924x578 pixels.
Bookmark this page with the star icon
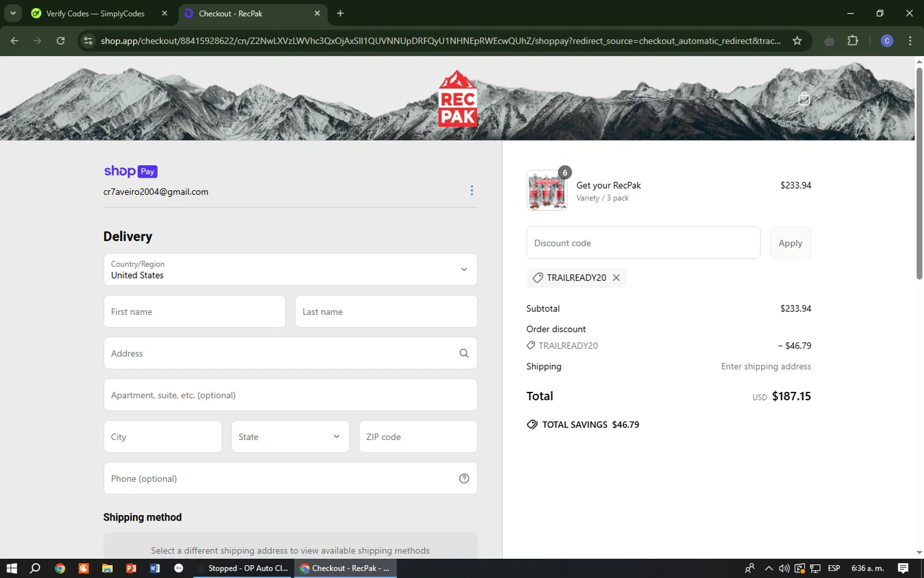[x=797, y=41]
